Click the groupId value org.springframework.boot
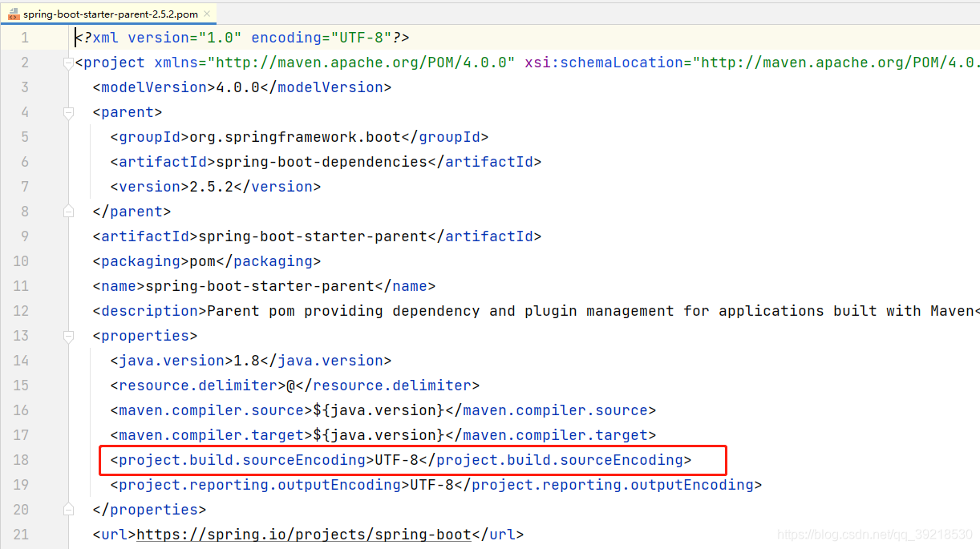 click(295, 138)
